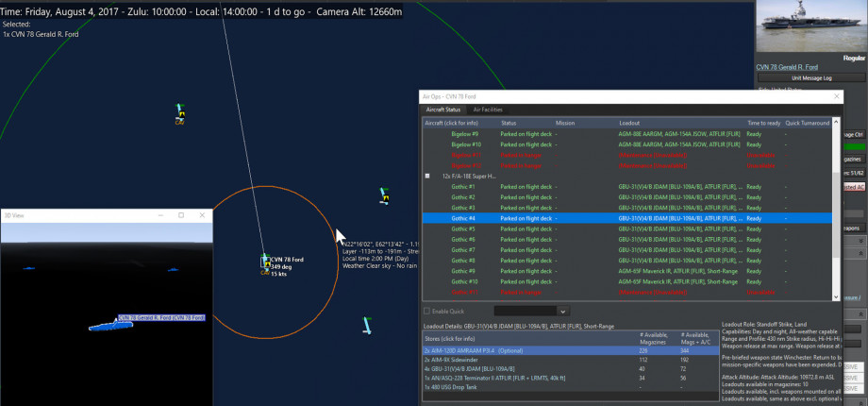Close the Air Ops dialog

(837, 96)
